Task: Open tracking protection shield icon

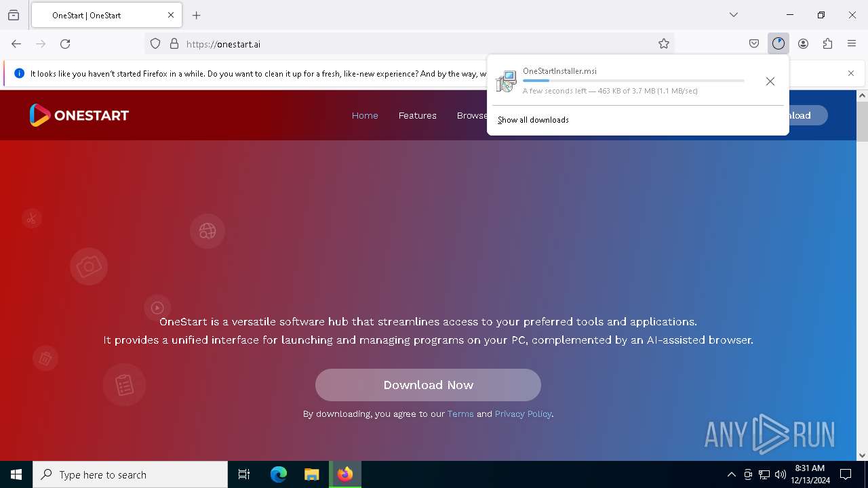Action: point(155,44)
